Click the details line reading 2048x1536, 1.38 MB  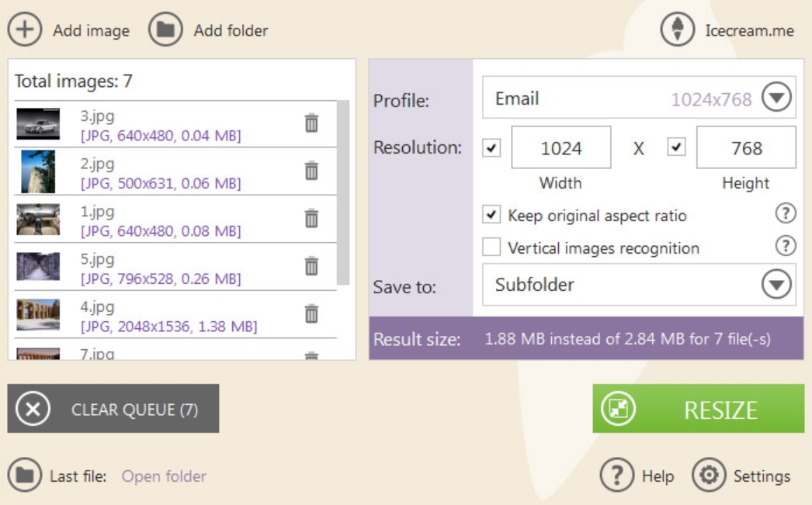168,327
